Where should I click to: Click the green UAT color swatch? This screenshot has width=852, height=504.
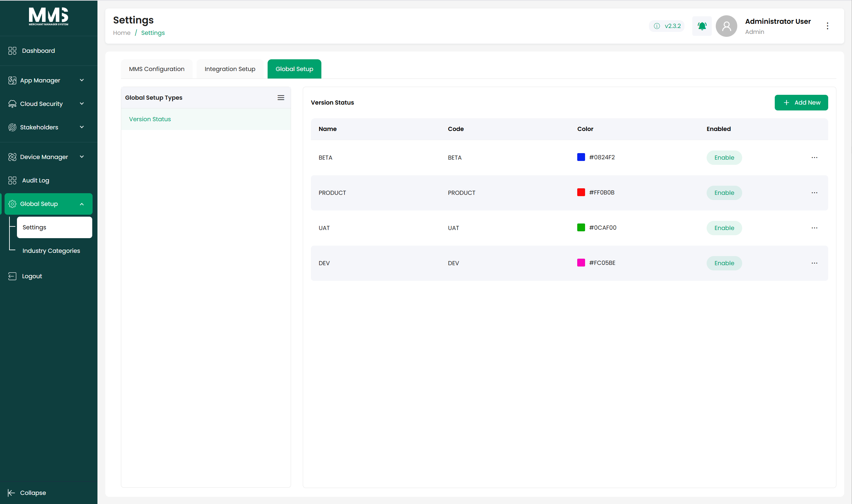coord(581,227)
